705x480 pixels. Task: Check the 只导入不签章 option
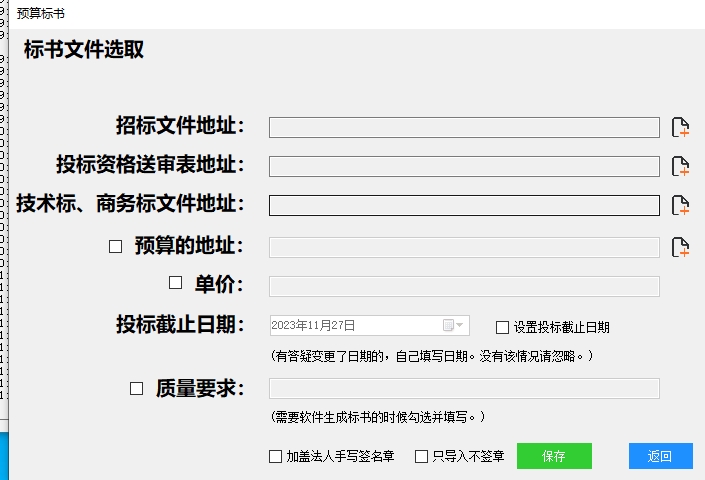point(421,457)
